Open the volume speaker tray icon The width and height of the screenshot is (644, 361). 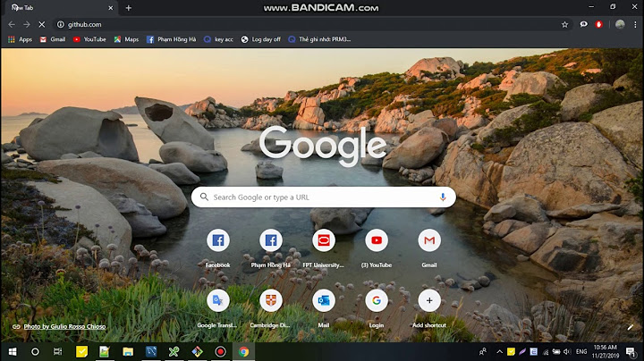(x=567, y=351)
